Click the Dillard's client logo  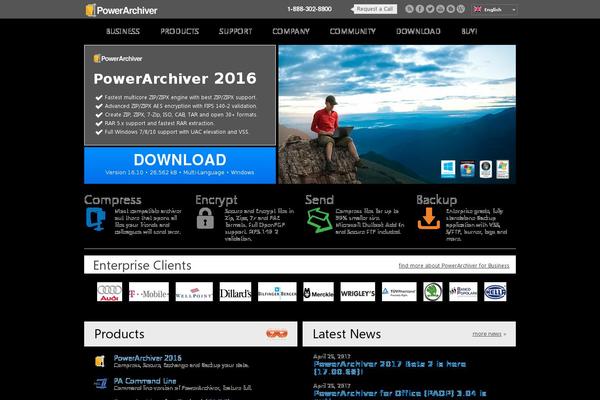(235, 292)
